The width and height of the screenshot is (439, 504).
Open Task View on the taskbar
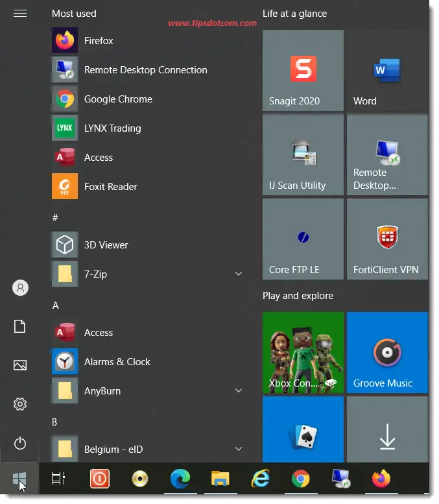(x=58, y=479)
